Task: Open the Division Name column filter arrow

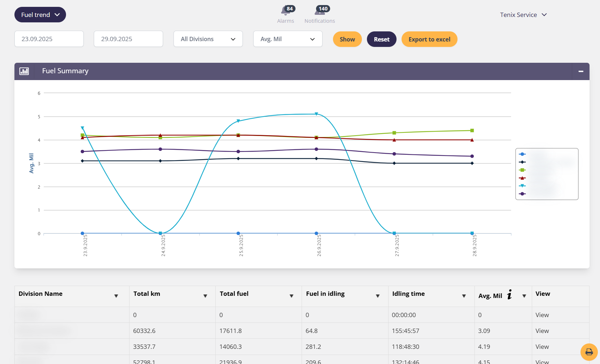Action: (x=116, y=296)
